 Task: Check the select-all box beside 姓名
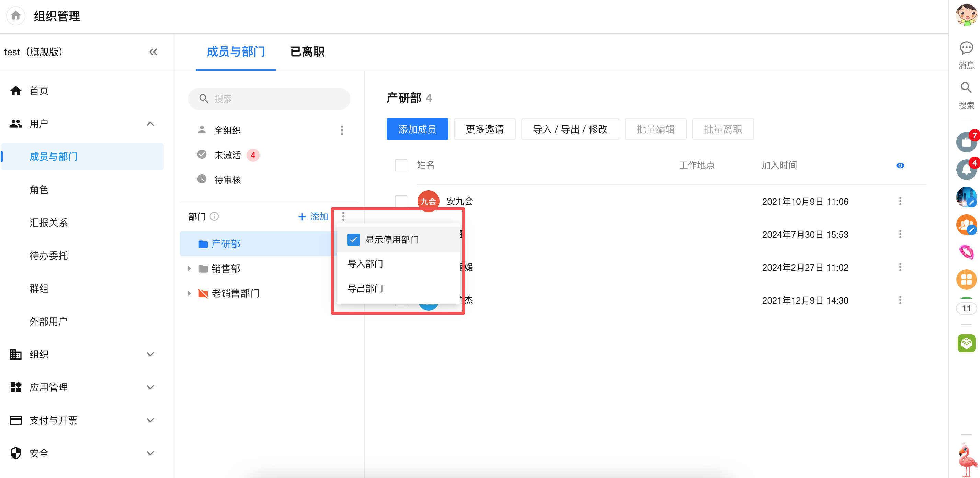click(x=401, y=165)
